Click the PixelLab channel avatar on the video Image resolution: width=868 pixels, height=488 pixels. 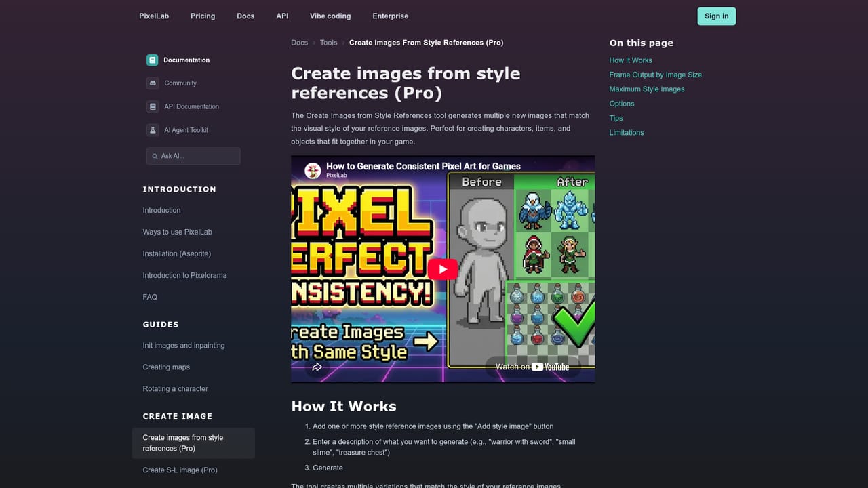[313, 170]
